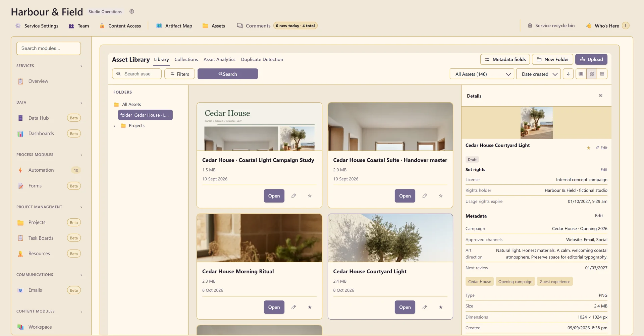Select the Cedar House folder in tree

(x=145, y=115)
